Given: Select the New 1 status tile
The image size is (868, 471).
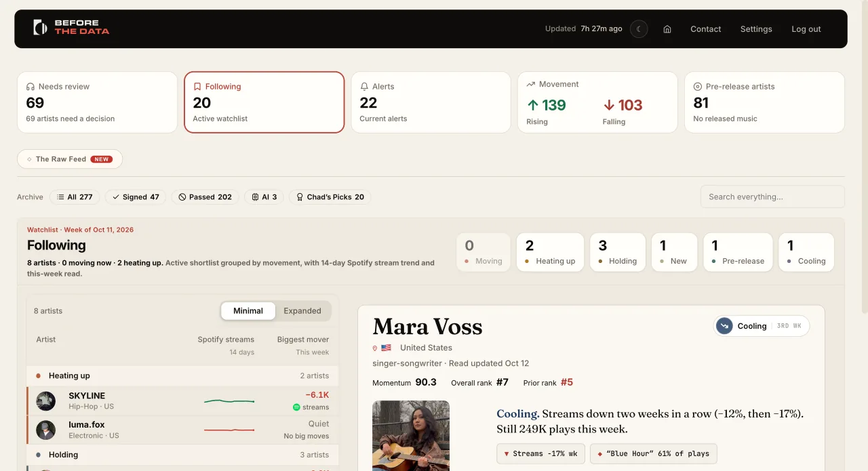Looking at the screenshot, I should (674, 252).
